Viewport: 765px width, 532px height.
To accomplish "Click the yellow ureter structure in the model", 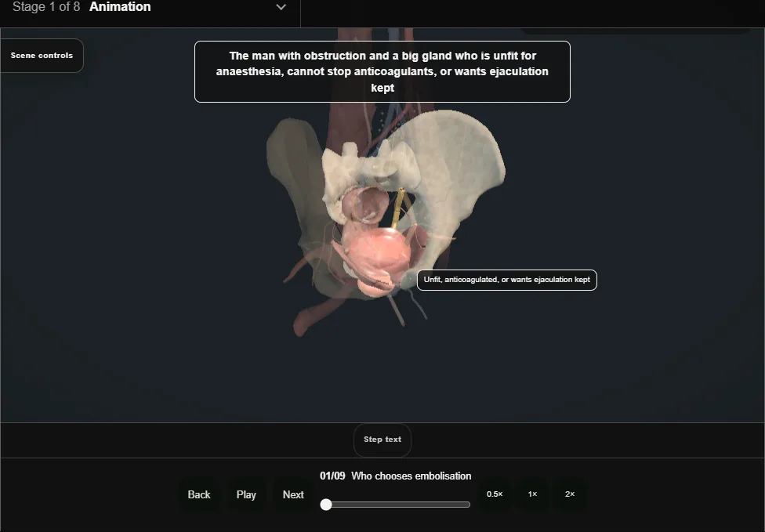I will pyautogui.click(x=397, y=208).
